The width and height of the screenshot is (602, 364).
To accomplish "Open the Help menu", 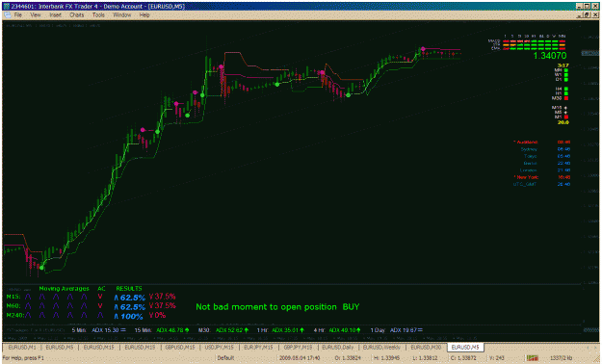I will (144, 15).
